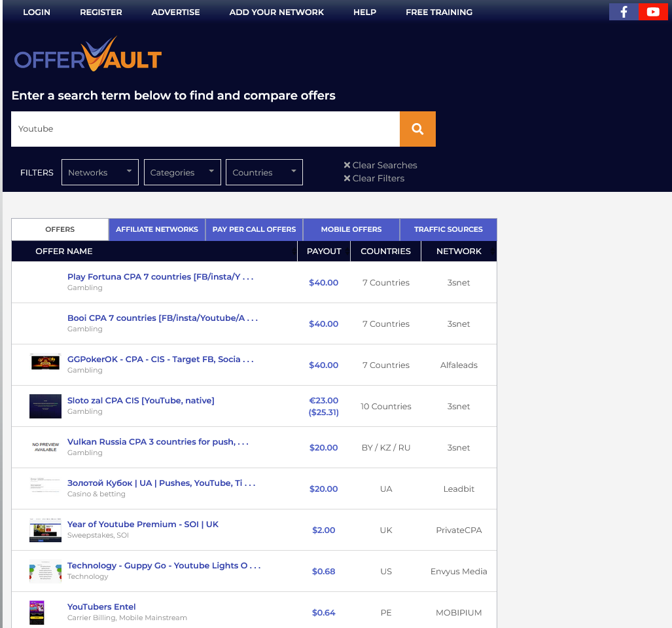Click the orange search magnifier button
The height and width of the screenshot is (628, 672).
tap(417, 129)
